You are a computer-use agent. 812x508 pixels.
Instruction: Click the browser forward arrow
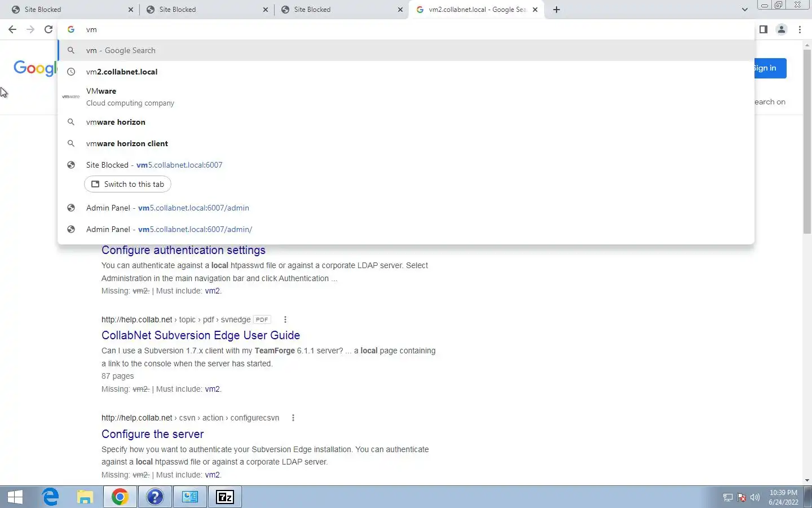[30, 29]
